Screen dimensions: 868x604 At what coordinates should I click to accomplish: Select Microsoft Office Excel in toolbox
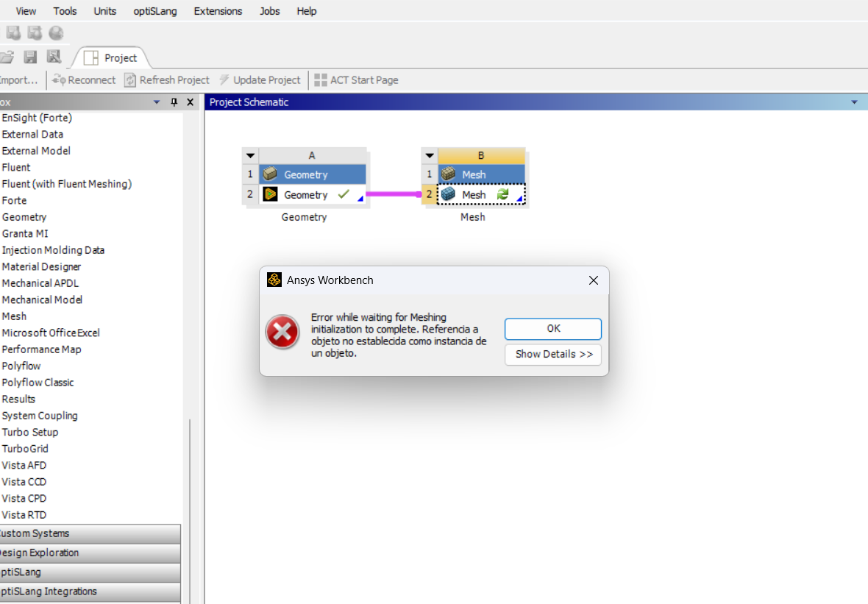coord(50,333)
